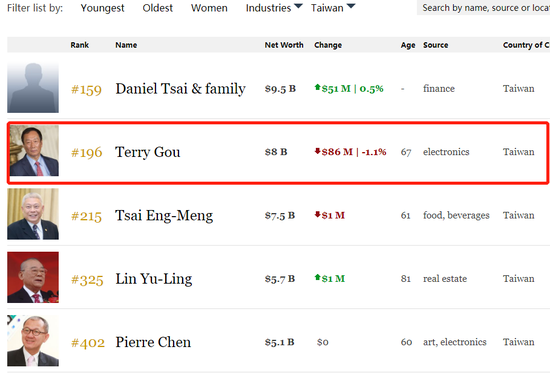
Task: Open the Terry Gou name link
Action: tap(148, 152)
